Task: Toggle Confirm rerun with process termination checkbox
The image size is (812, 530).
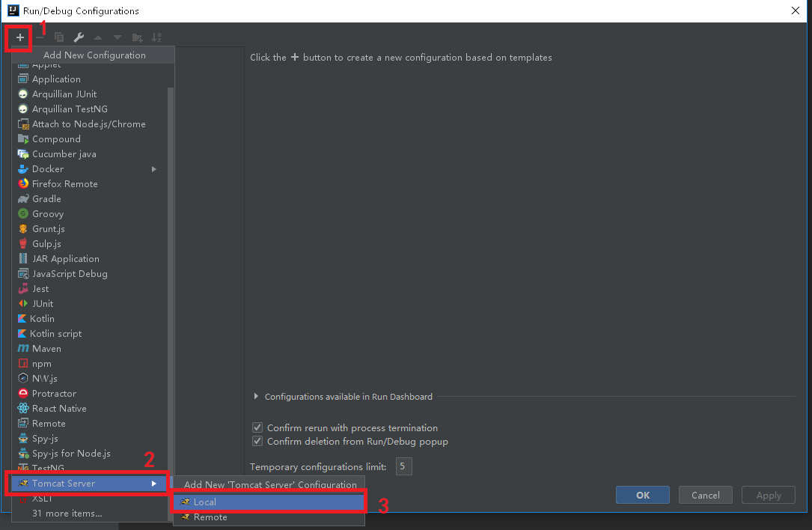Action: coord(257,427)
